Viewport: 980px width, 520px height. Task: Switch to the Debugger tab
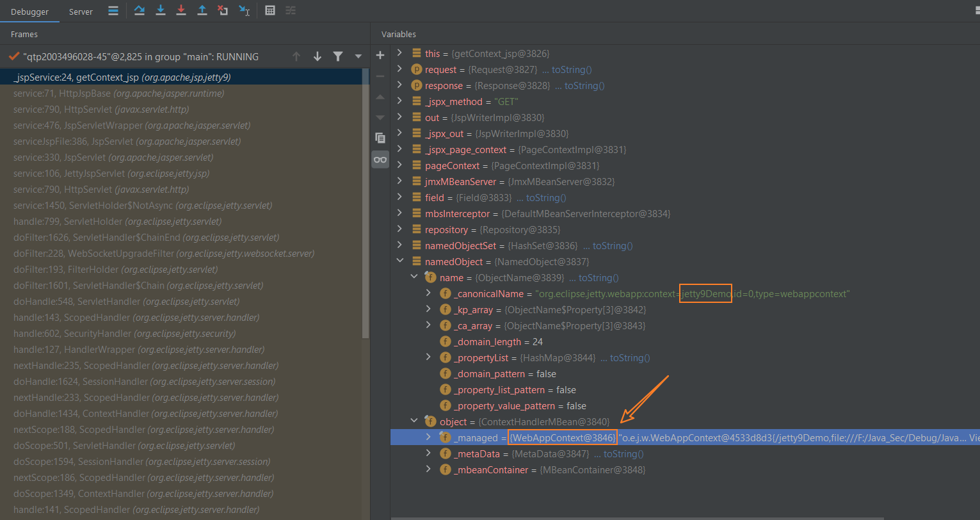tap(29, 12)
